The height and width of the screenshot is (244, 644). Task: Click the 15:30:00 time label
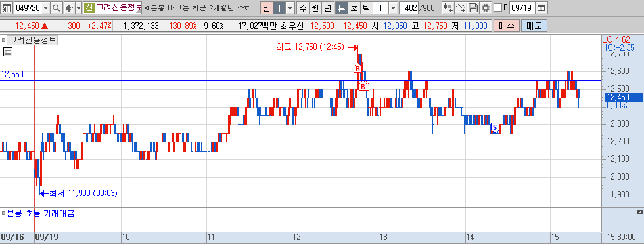click(622, 237)
